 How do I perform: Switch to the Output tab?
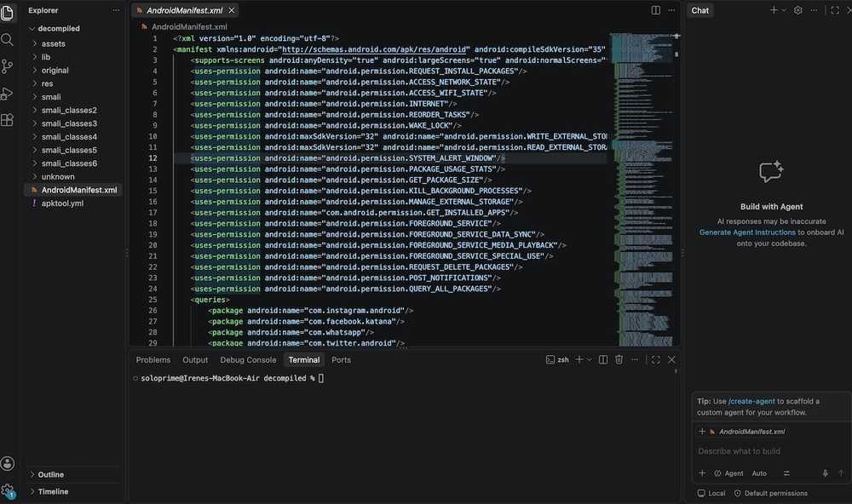pos(195,359)
